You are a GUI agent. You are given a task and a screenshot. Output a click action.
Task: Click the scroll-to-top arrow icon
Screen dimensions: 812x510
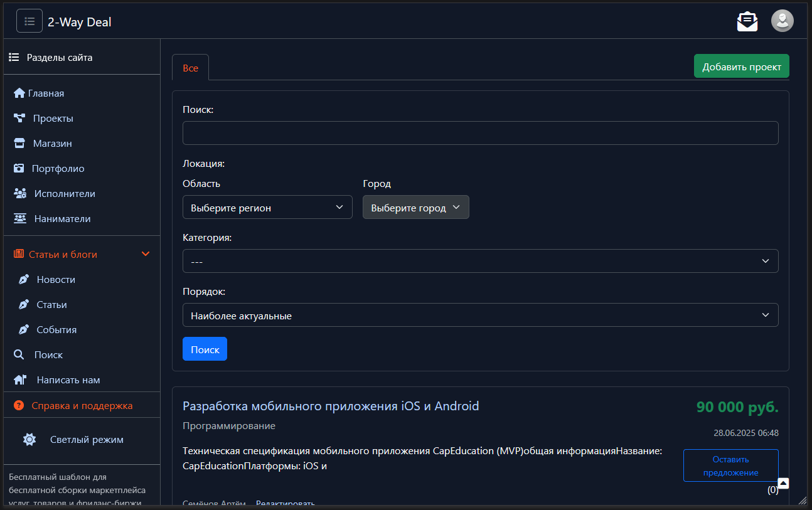tap(783, 483)
